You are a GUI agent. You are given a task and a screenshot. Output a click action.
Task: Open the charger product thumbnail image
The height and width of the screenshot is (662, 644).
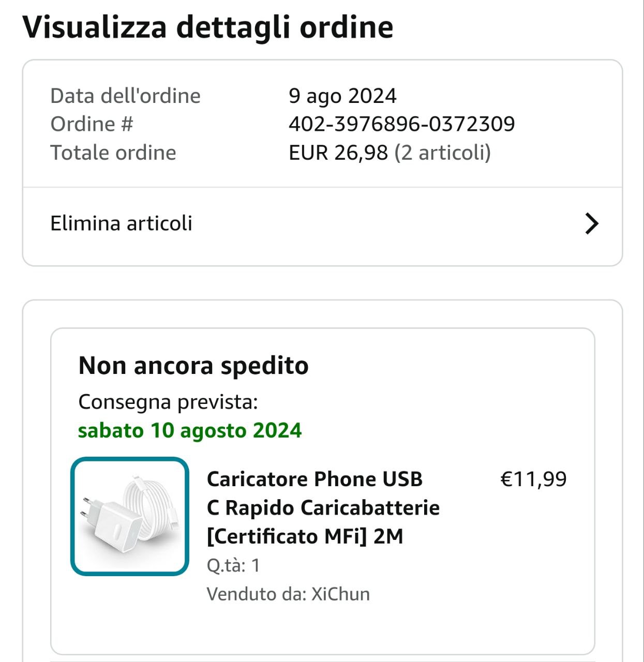coord(129,516)
